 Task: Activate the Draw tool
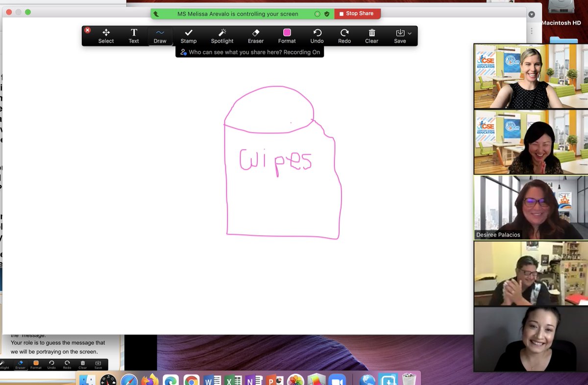coord(160,36)
